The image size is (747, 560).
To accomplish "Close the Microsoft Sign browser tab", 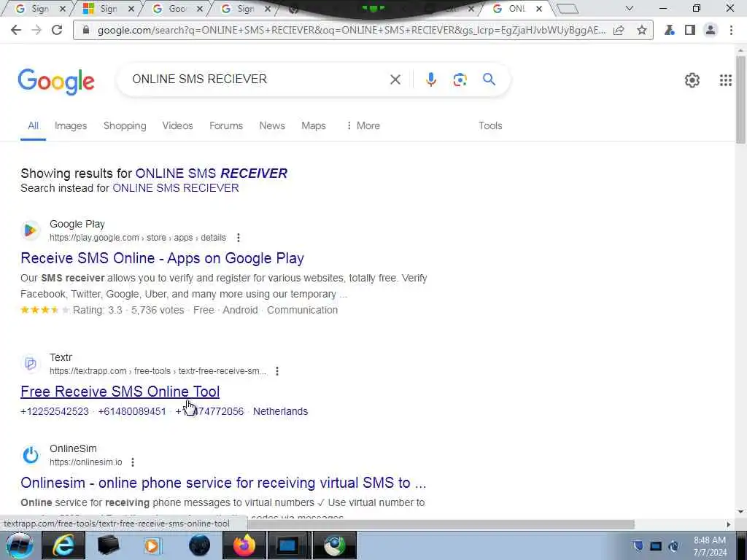I will point(131,9).
